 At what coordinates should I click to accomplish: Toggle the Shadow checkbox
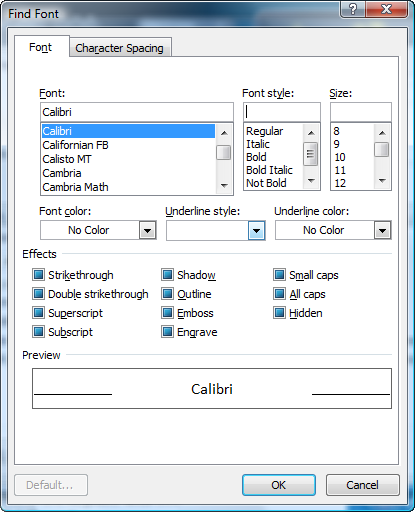point(167,275)
